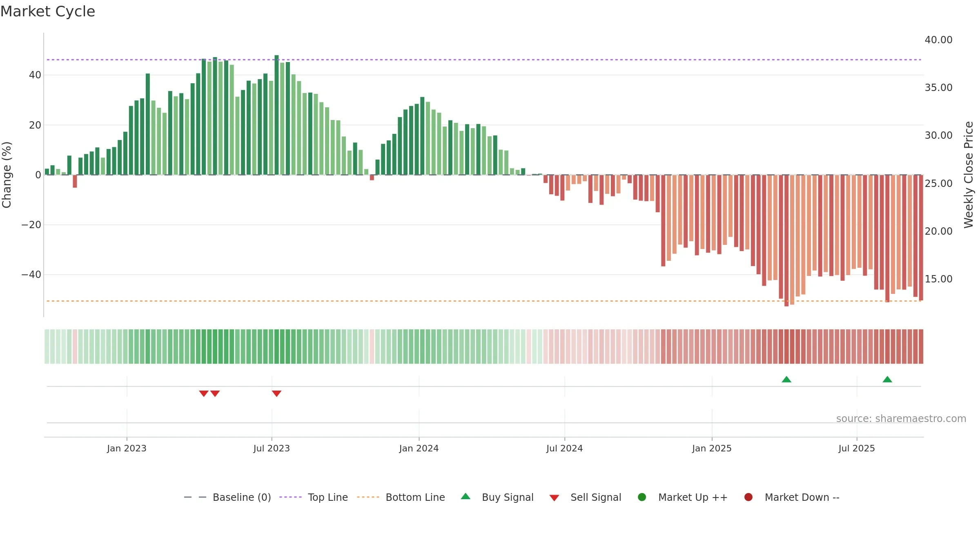The image size is (980, 551).
Task: Click the 20.00 right axis value
Action: click(938, 231)
